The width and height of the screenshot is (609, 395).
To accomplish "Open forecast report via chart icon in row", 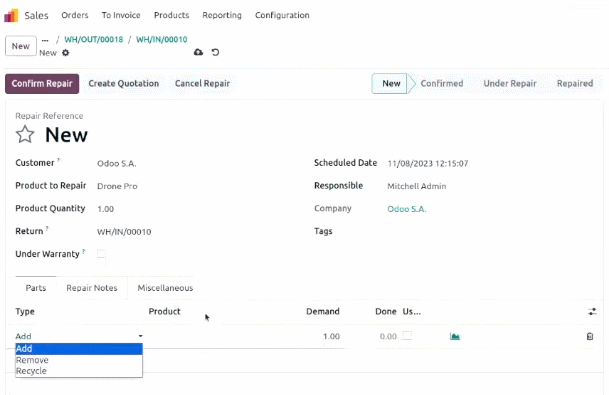I will (455, 336).
